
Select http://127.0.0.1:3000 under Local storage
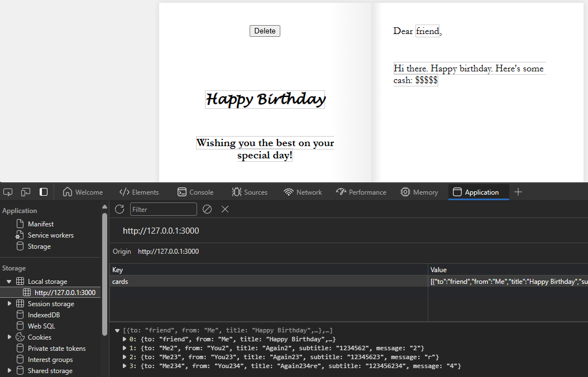64,292
